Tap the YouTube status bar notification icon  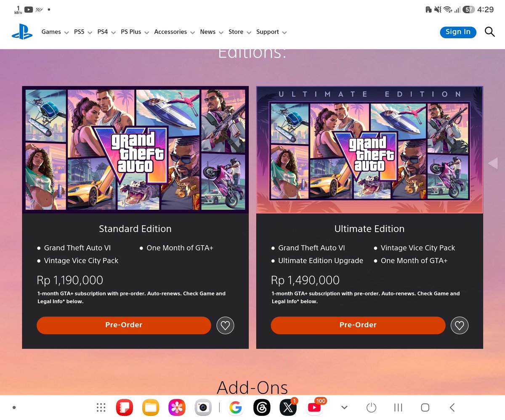[29, 9]
